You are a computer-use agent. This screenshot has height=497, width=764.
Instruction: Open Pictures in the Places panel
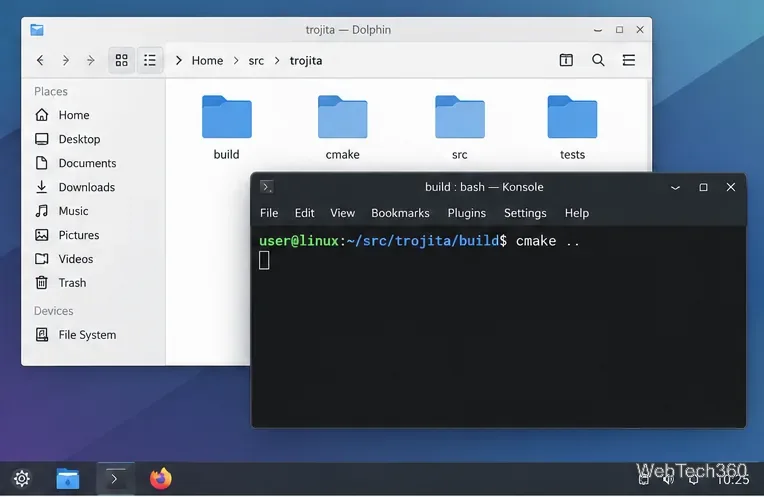point(79,235)
